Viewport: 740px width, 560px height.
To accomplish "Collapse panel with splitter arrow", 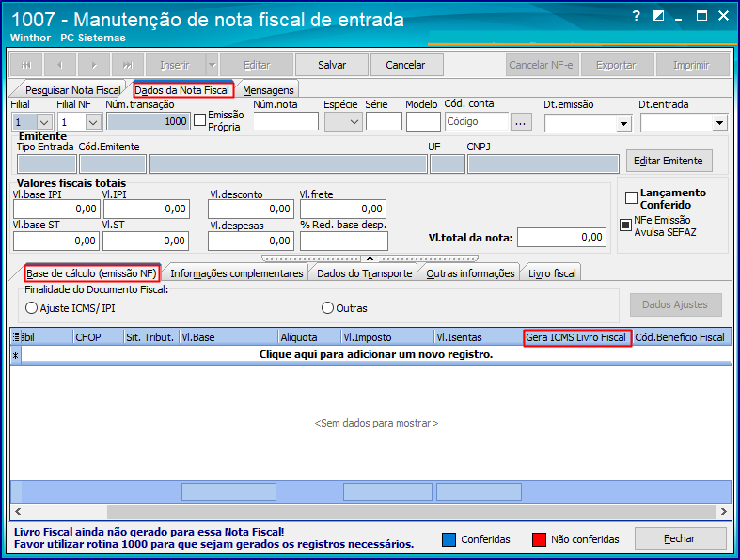I will point(370,258).
